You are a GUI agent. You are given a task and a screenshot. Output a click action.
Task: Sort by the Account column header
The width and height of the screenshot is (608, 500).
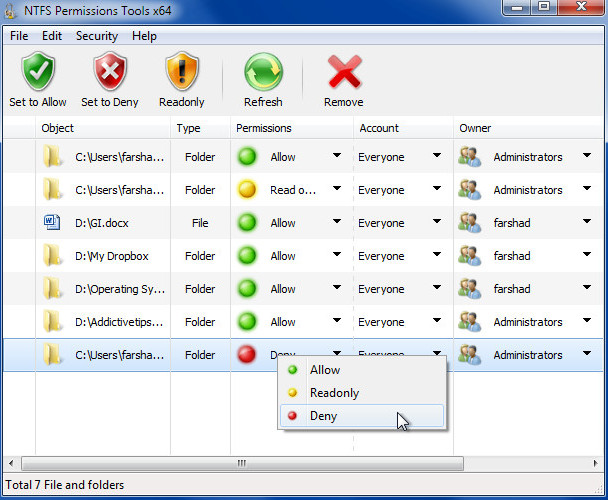pos(403,128)
